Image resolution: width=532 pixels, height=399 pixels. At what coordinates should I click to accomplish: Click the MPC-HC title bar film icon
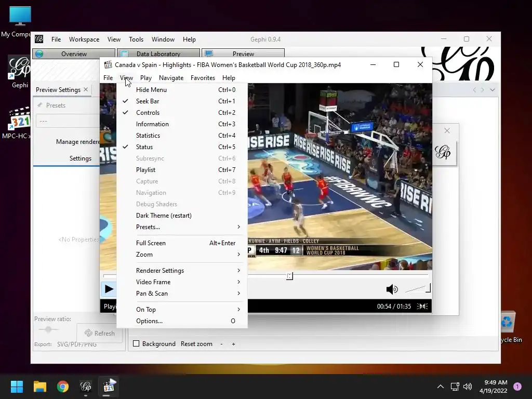click(x=108, y=65)
